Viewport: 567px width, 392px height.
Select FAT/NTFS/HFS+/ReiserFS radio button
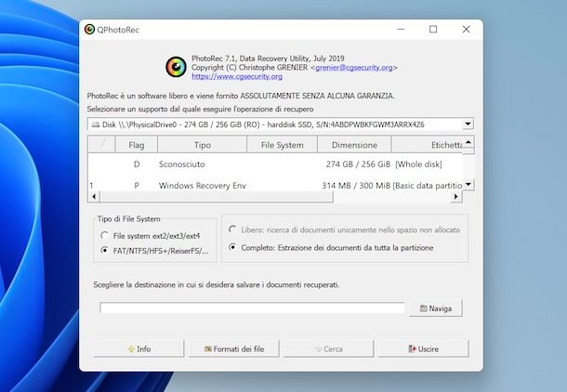tap(104, 251)
